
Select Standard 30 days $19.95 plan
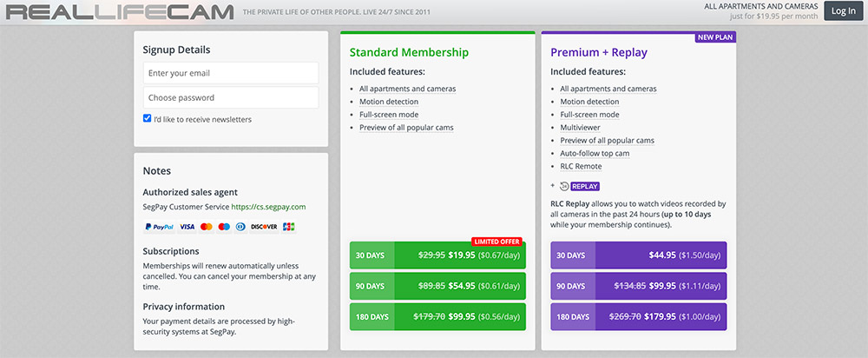437,255
